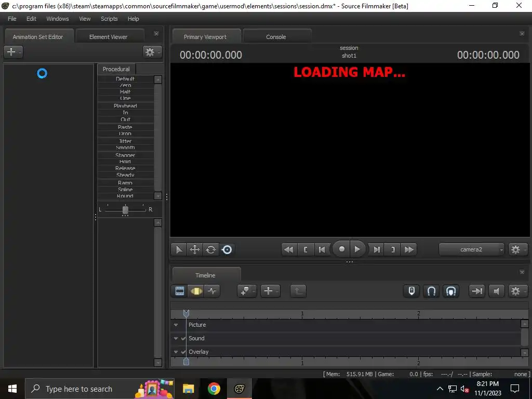Apply the Default procedural preset
Screen dimensions: 532x399
[125, 79]
